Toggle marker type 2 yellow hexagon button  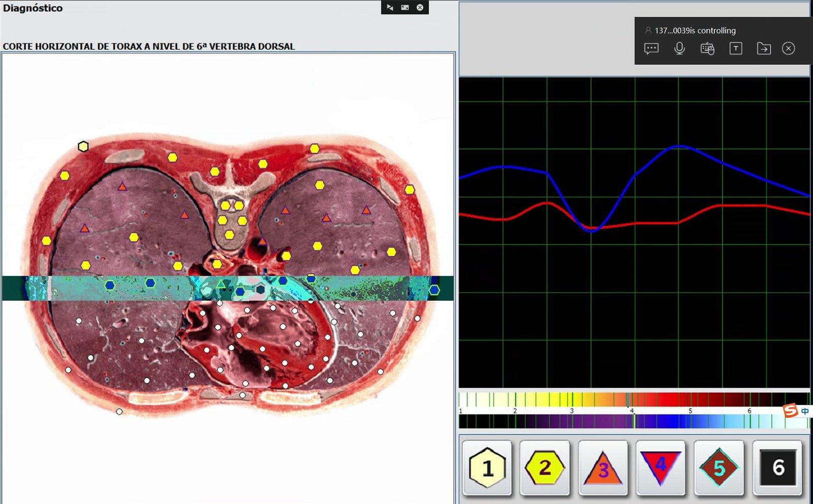(x=545, y=468)
